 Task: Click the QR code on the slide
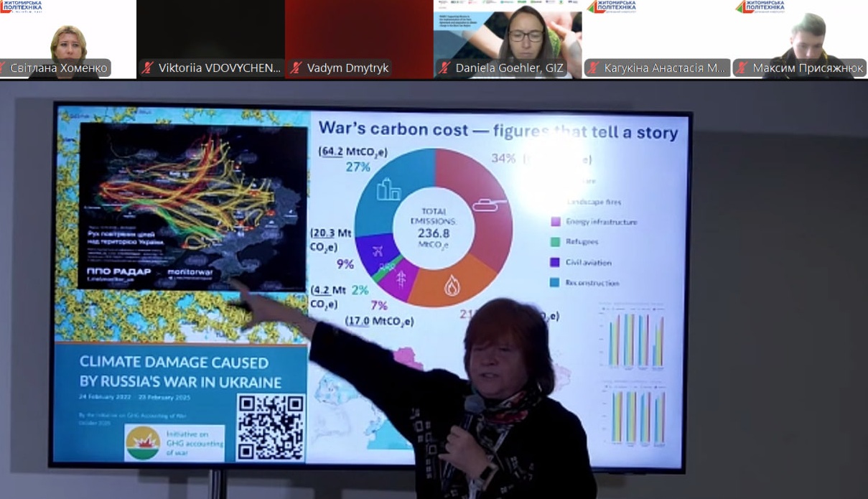tap(271, 427)
